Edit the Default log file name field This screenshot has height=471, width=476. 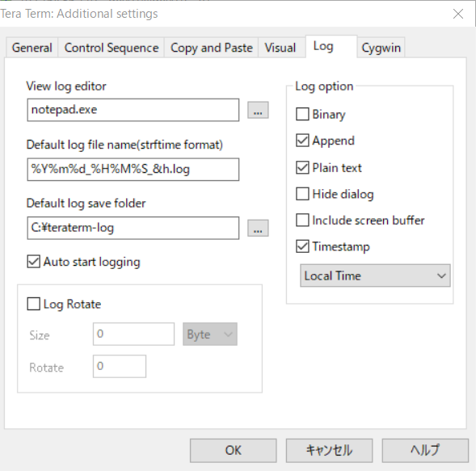pos(133,170)
